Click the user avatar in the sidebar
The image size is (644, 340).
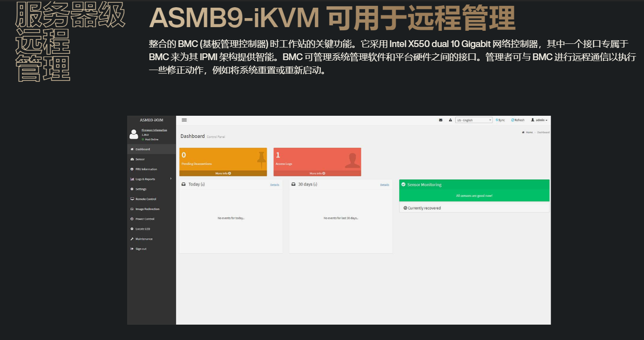pyautogui.click(x=134, y=134)
